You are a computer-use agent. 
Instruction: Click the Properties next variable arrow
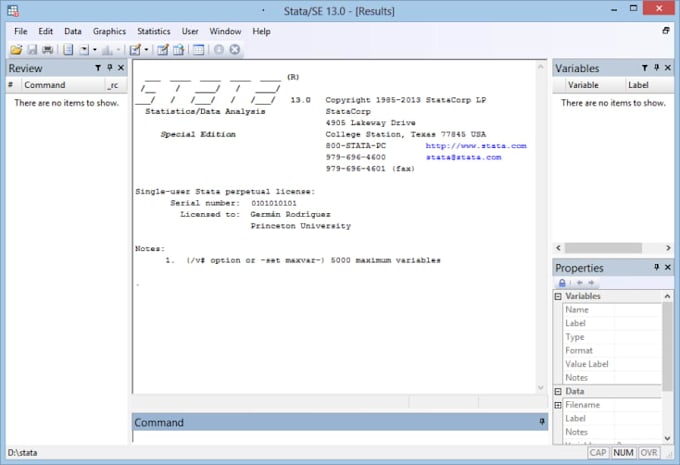click(591, 283)
